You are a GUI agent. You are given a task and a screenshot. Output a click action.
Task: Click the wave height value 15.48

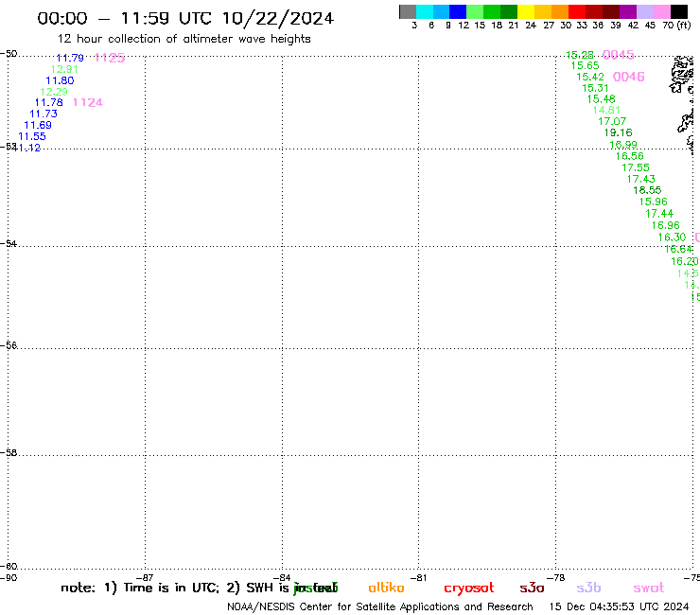click(601, 99)
